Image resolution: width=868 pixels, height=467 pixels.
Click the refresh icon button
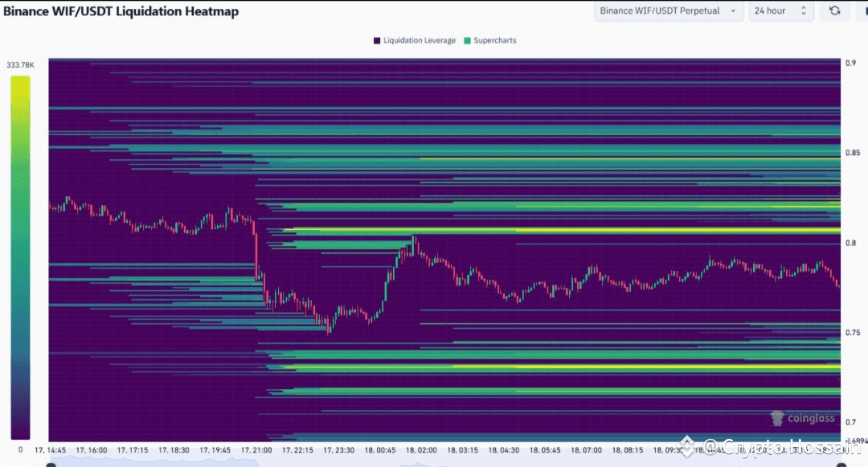click(835, 10)
